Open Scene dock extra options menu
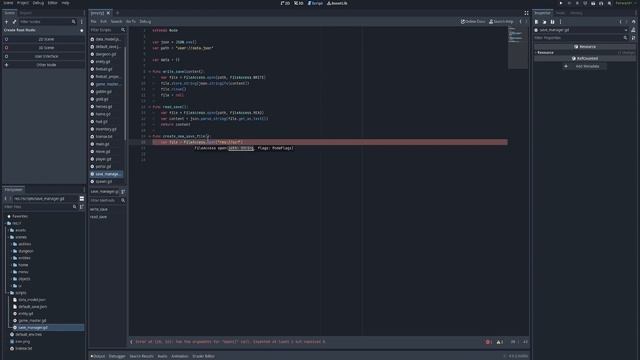Screen dimensions: 640x360 82,22
